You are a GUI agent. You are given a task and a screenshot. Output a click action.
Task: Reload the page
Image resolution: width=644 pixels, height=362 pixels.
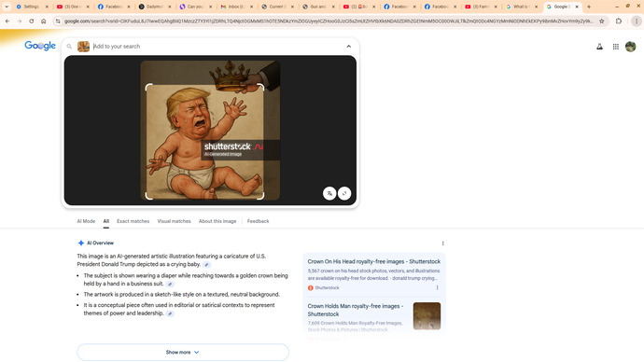point(31,21)
